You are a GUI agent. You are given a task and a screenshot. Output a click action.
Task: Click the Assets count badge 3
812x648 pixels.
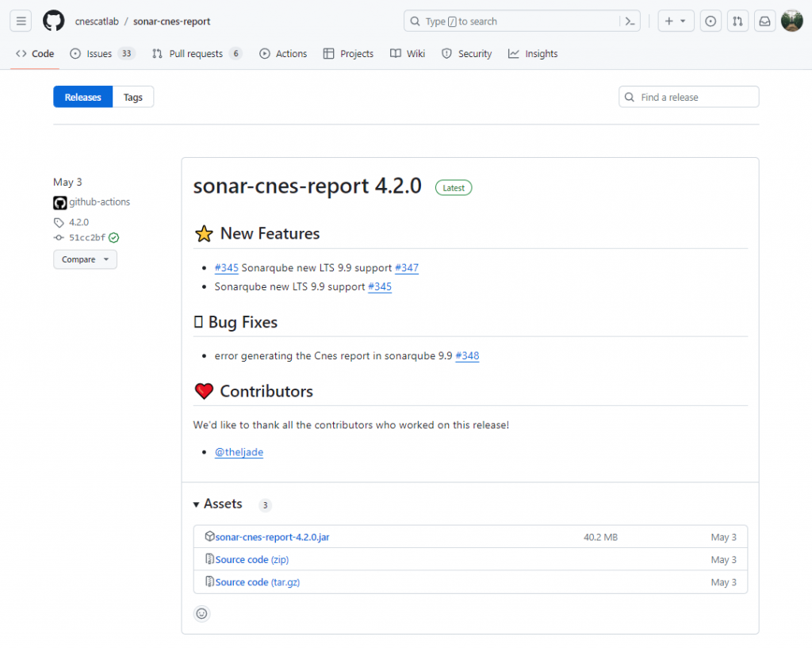click(x=265, y=505)
